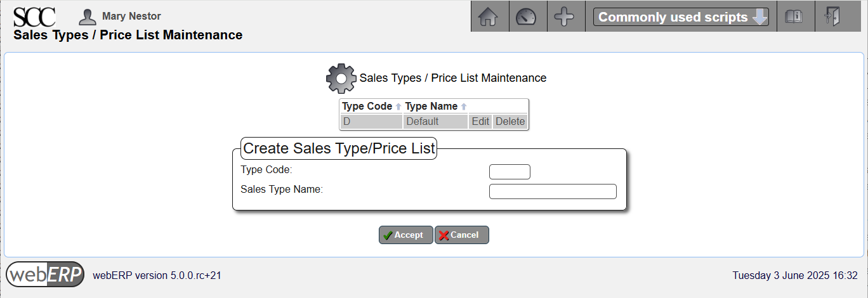Image resolution: width=868 pixels, height=298 pixels.
Task: Go to the home menu icon
Action: (487, 17)
